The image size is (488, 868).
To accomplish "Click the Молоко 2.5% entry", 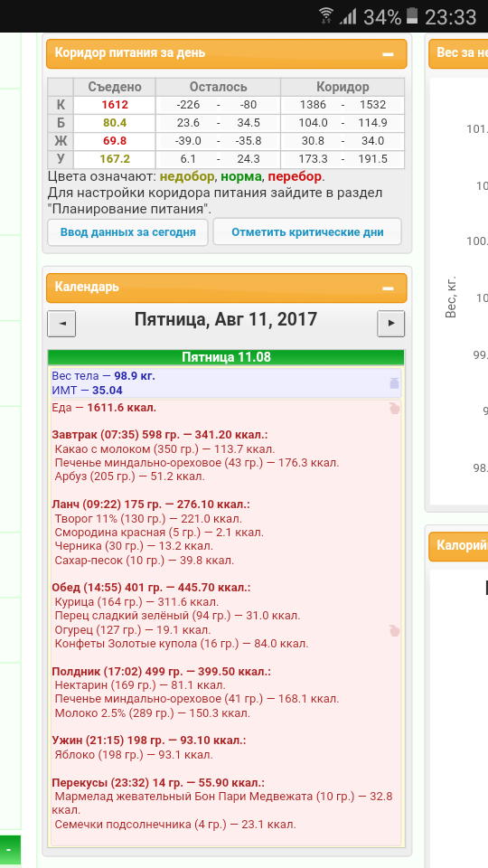I will [x=152, y=713].
